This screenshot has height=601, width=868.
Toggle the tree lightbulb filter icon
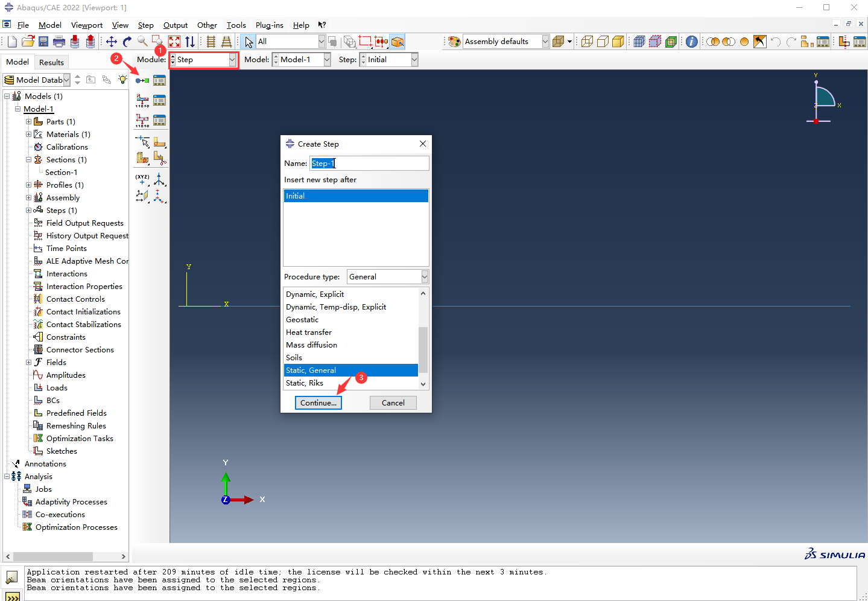click(122, 80)
